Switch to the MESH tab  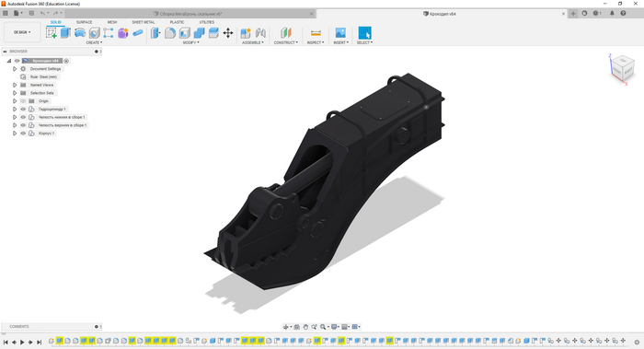point(112,22)
